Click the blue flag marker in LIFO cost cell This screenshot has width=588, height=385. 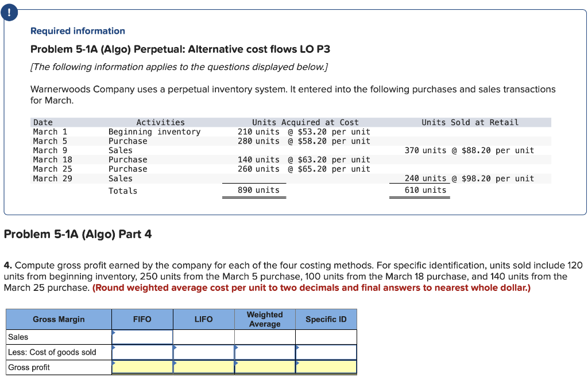tap(175, 348)
